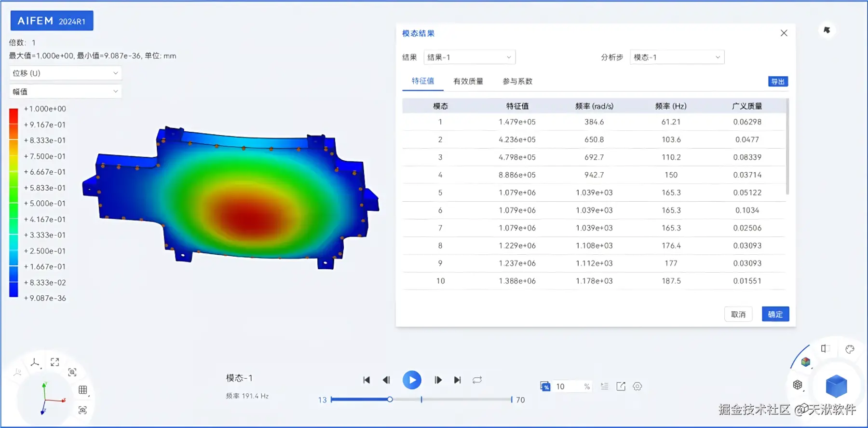Select mode 10 frequency 187.5 Hz
The width and height of the screenshot is (868, 428).
pos(671,281)
